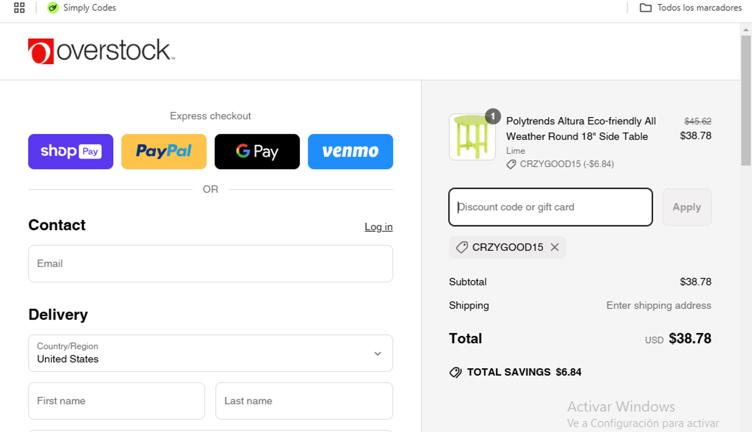Click the lime side table thumbnail
Image resolution: width=752 pixels, height=432 pixels.
tap(472, 137)
